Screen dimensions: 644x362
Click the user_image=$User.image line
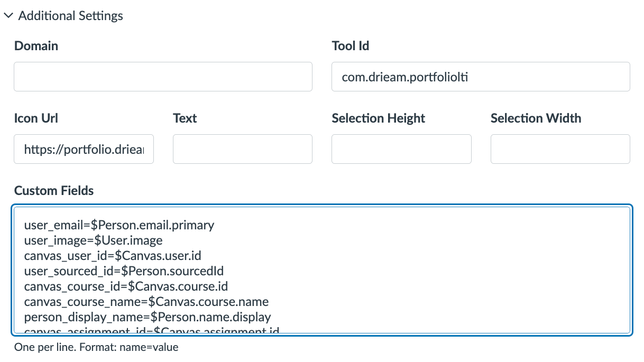click(x=93, y=240)
